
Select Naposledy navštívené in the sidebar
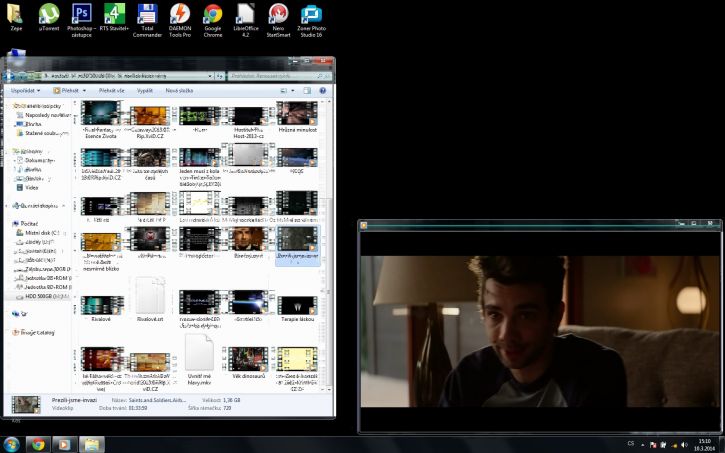[x=43, y=115]
